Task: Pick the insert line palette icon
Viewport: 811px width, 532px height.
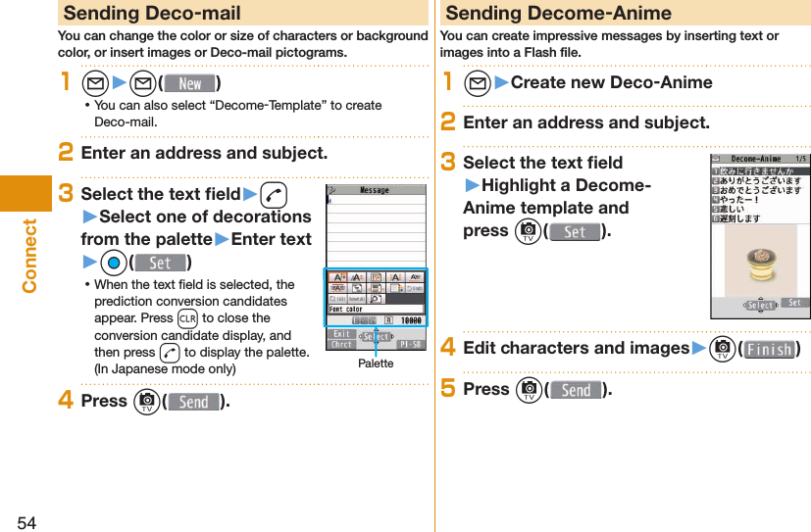Action: [x=376, y=288]
